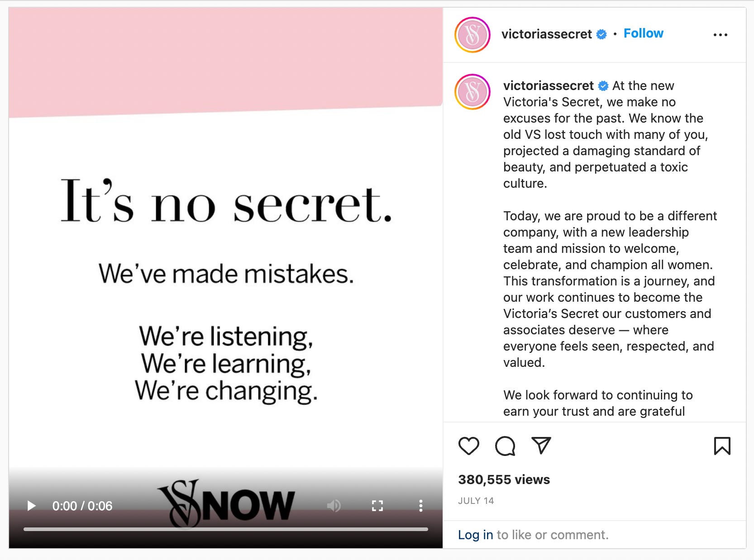Click the Log in link
Screen dimensions: 754x560
(475, 535)
